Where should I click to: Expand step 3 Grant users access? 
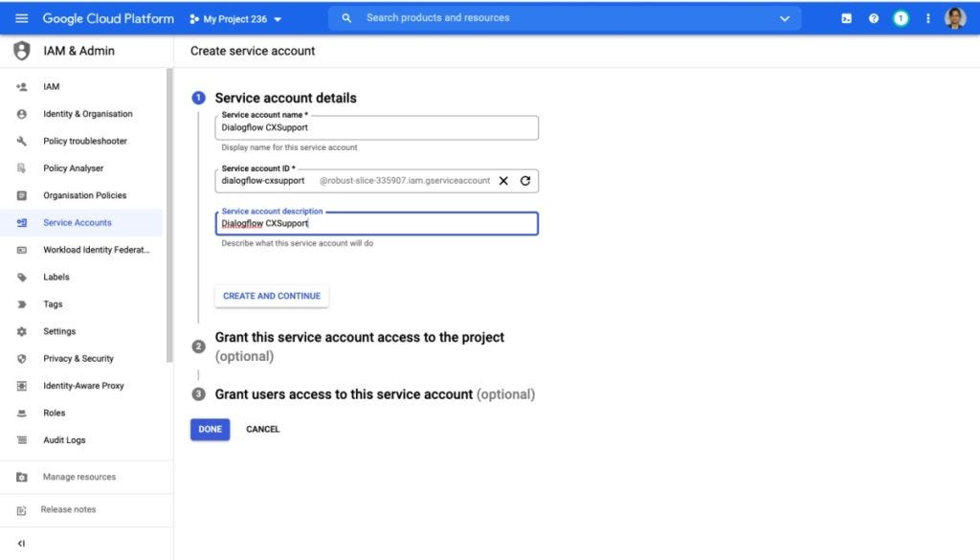pos(375,394)
